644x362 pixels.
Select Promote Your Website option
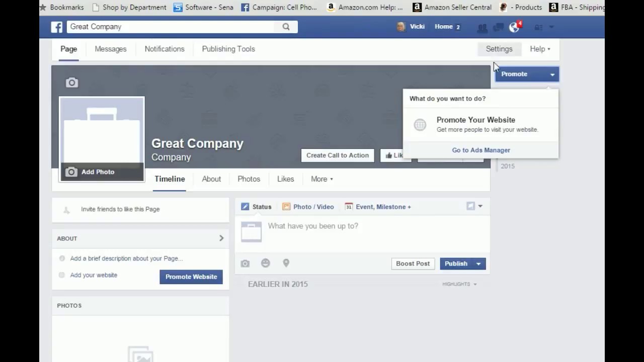click(x=480, y=124)
